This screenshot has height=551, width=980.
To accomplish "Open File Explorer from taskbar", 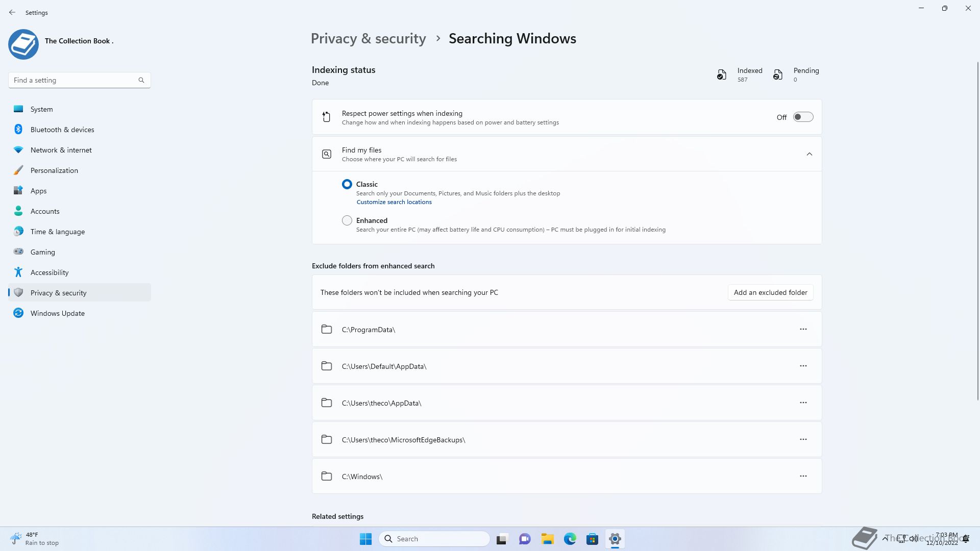I will pos(547,539).
